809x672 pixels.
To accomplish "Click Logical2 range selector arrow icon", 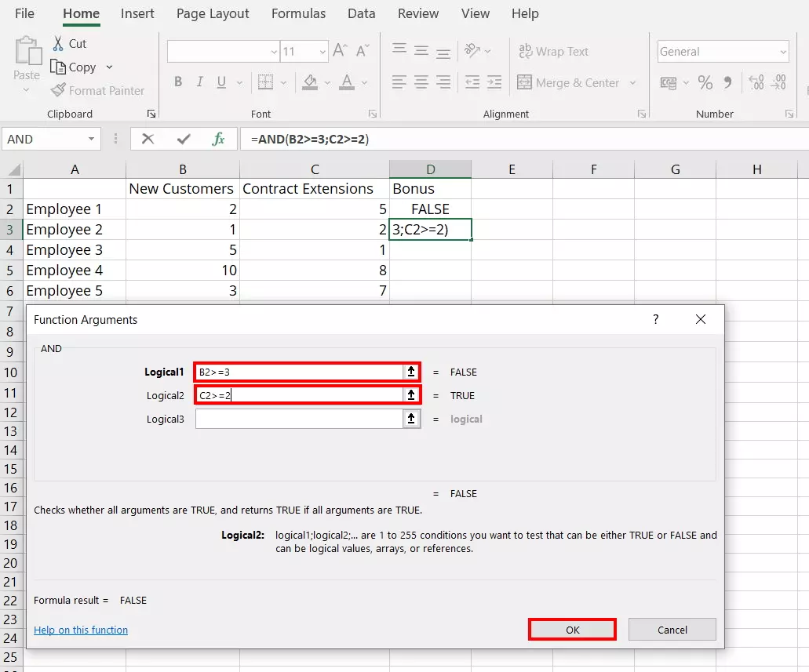I will pos(411,395).
